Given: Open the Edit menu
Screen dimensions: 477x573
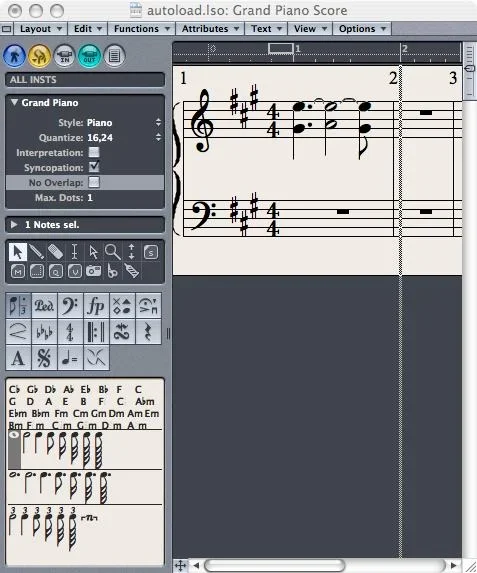Looking at the screenshot, I should tap(88, 29).
